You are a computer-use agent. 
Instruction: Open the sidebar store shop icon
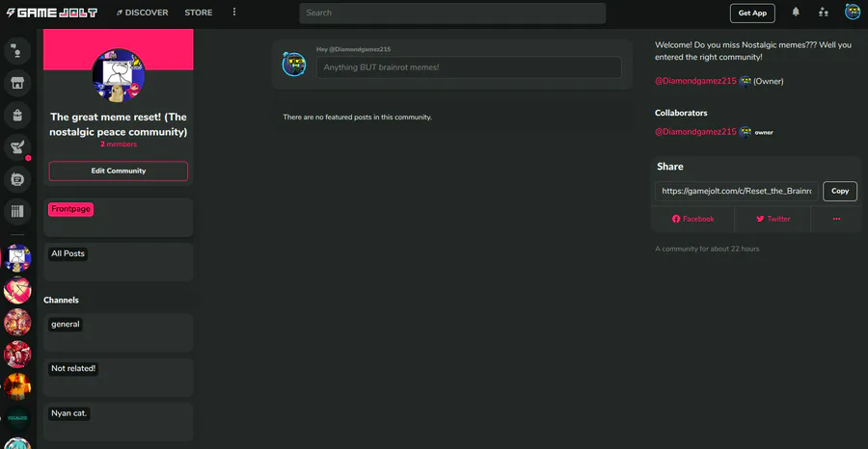click(x=17, y=84)
